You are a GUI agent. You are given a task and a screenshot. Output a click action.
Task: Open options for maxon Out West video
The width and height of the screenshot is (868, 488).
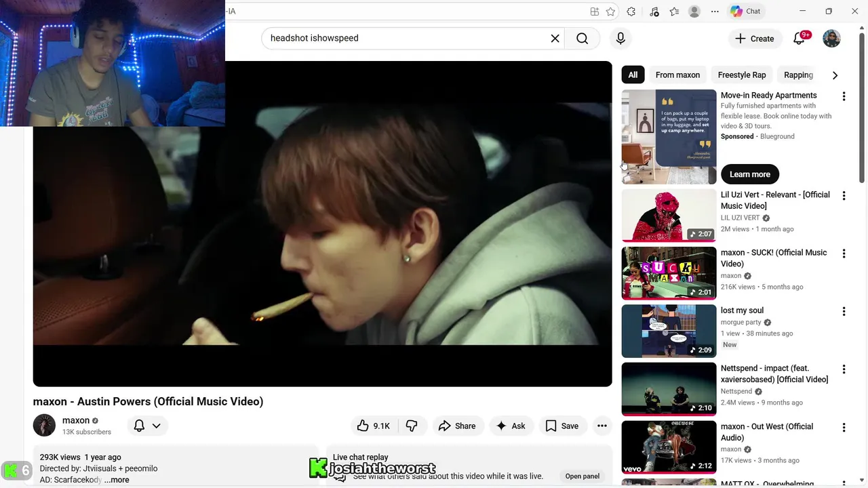click(844, 428)
